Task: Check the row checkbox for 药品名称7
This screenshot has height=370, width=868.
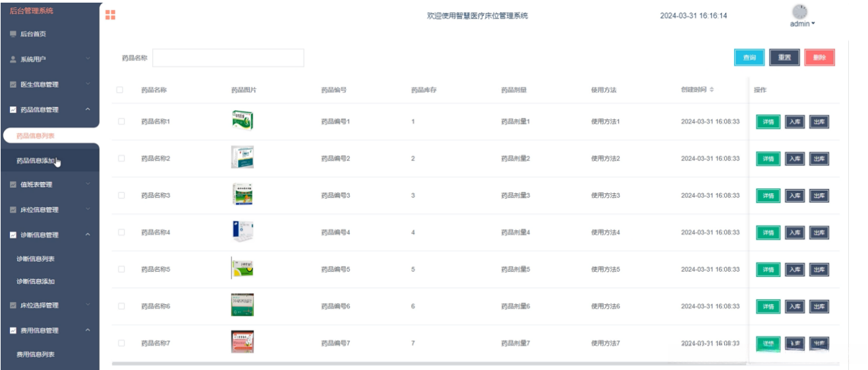Action: pos(121,343)
